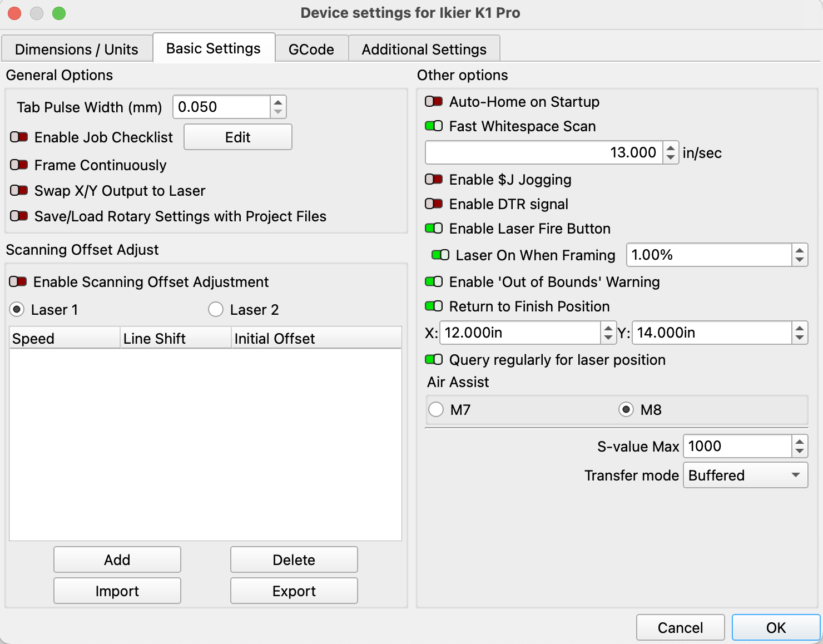Image resolution: width=823 pixels, height=644 pixels.
Task: Switch to the GCode tab
Action: [x=311, y=49]
